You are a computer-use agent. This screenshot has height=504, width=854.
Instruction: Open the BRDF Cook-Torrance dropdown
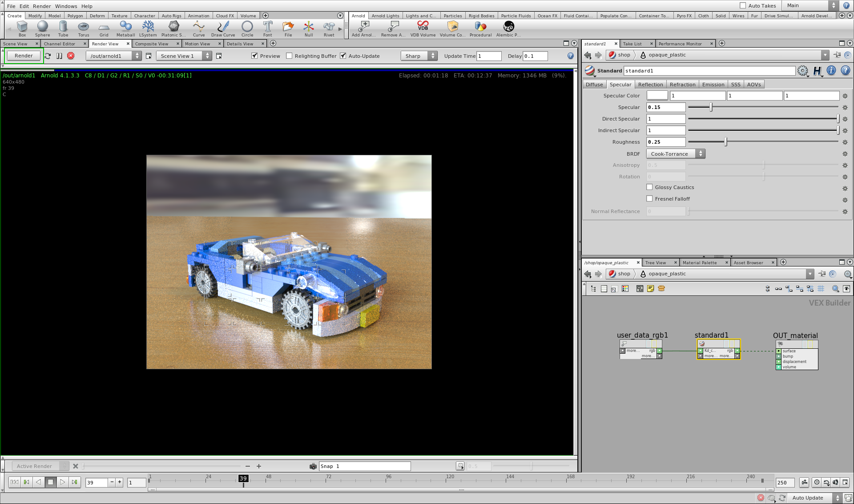click(675, 154)
